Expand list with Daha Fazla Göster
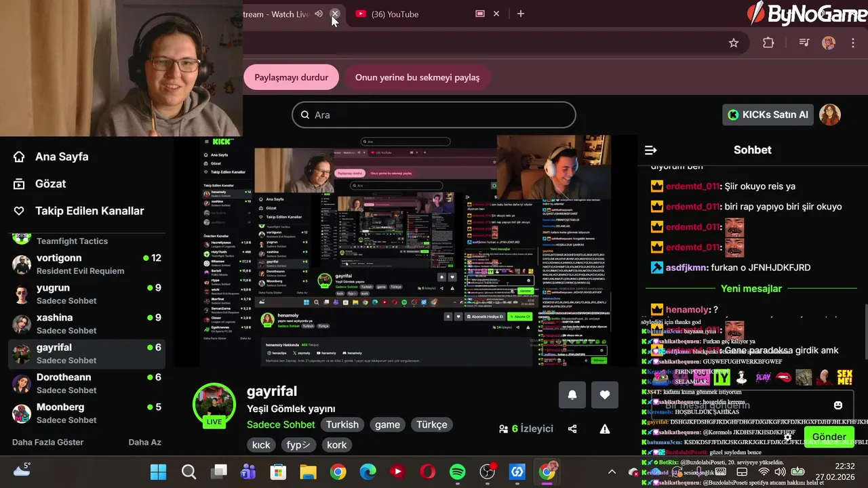 pos(47,442)
